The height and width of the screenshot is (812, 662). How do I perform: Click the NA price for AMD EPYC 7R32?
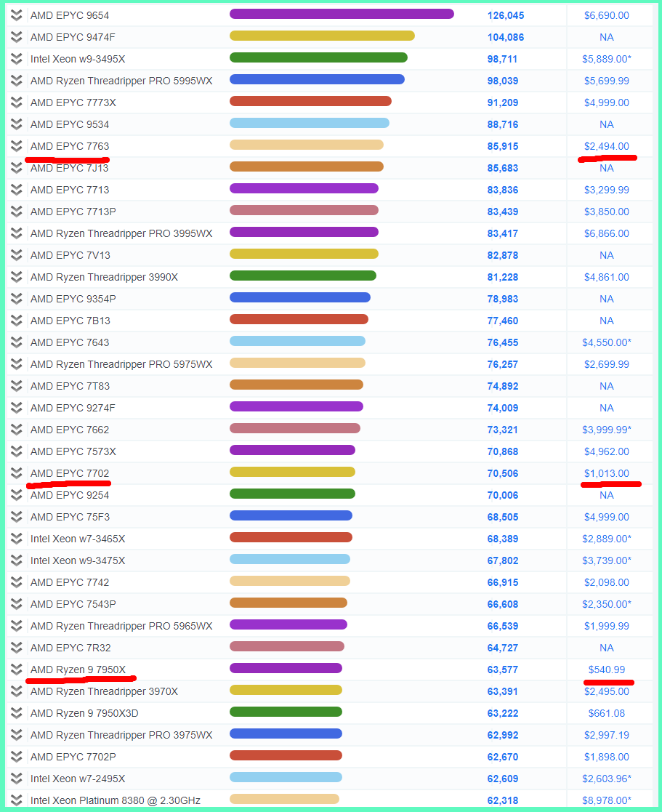click(607, 648)
